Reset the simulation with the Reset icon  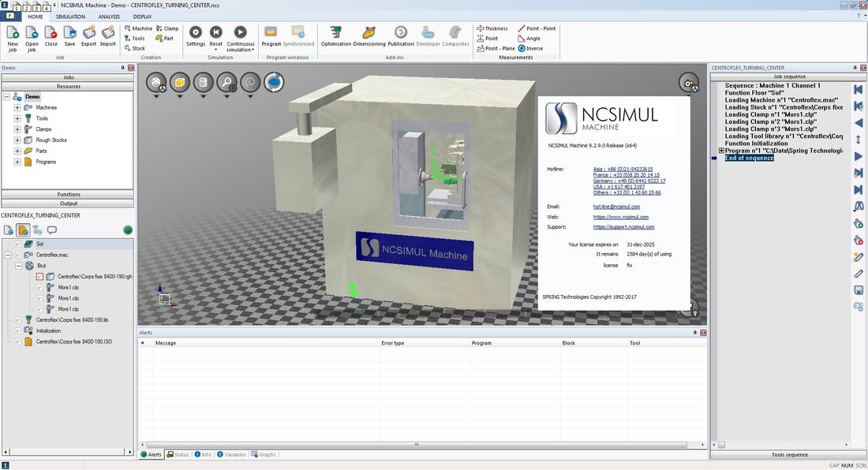tap(216, 32)
